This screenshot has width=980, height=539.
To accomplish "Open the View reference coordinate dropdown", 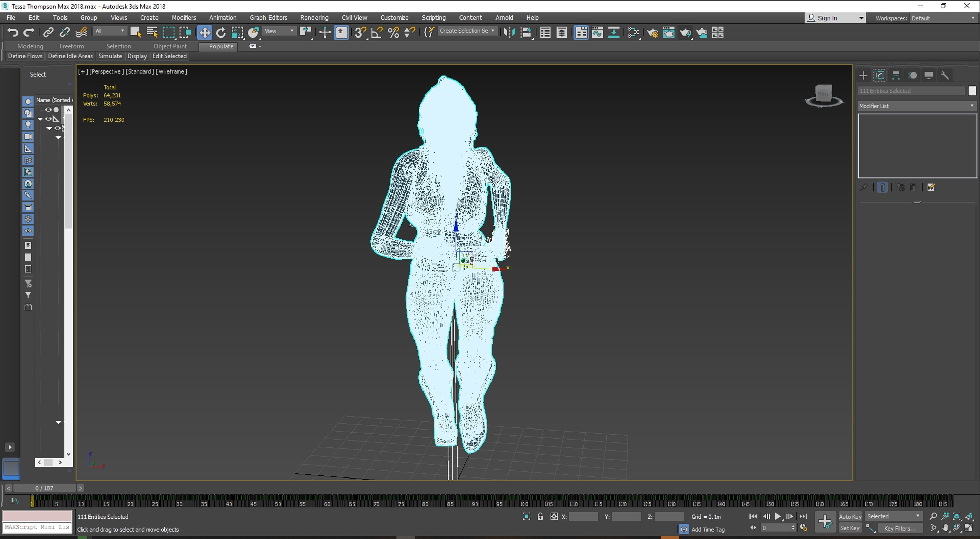I will click(280, 31).
